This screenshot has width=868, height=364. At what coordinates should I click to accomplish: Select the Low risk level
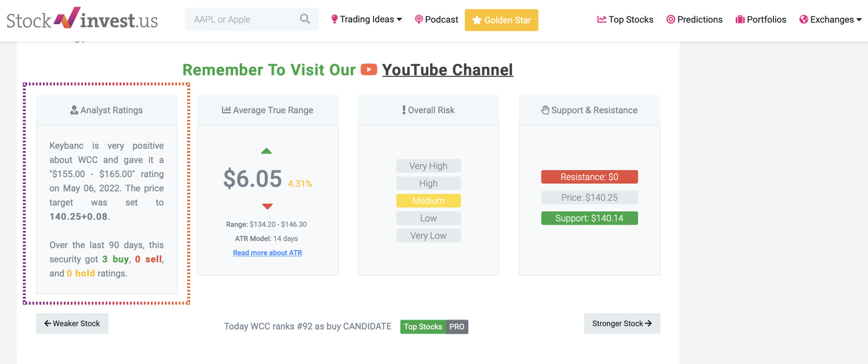428,218
